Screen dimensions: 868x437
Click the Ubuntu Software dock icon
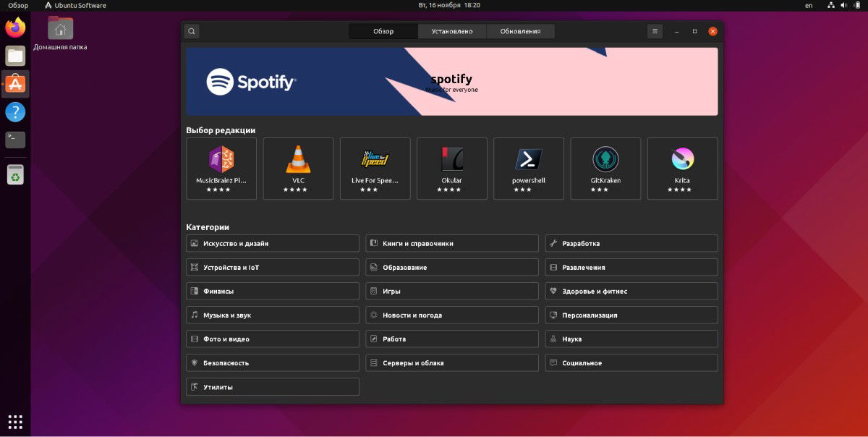[15, 84]
